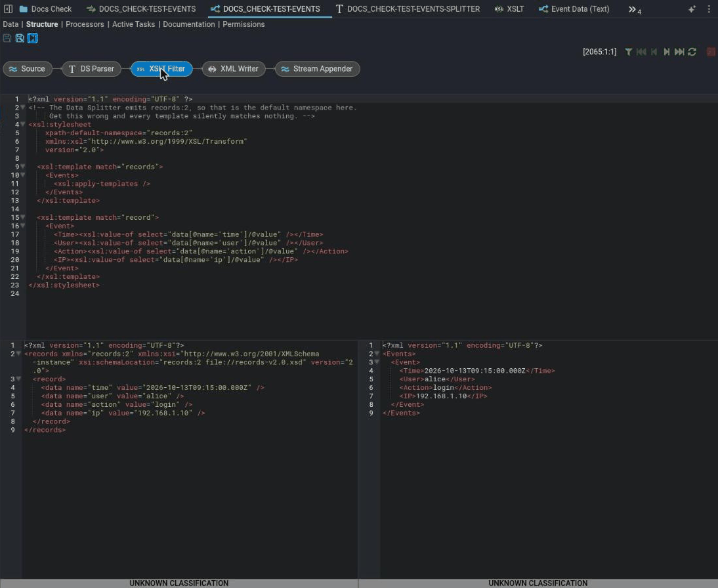Click the sparkle assistant icon
The height and width of the screenshot is (588, 718).
(692, 9)
